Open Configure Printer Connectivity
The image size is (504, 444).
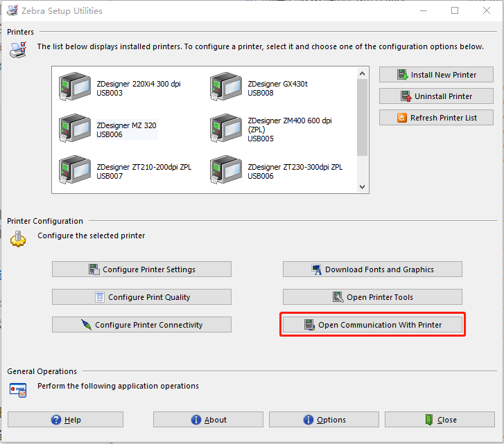point(141,325)
